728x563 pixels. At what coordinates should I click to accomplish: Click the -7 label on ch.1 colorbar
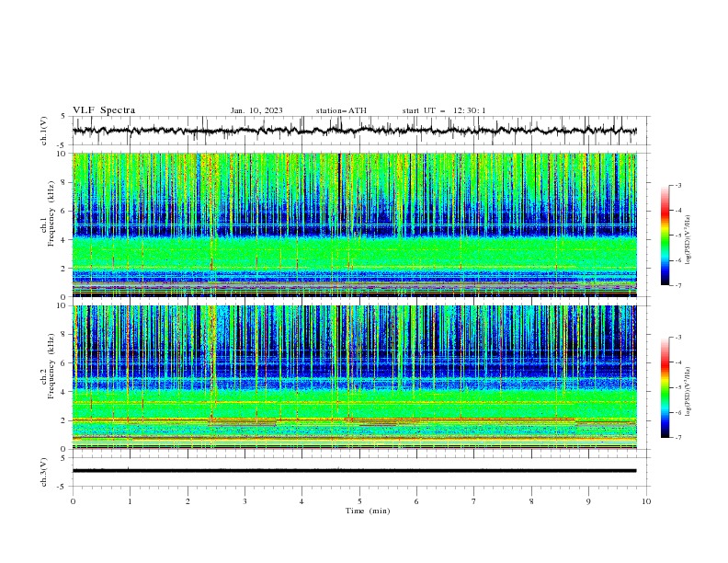(678, 285)
